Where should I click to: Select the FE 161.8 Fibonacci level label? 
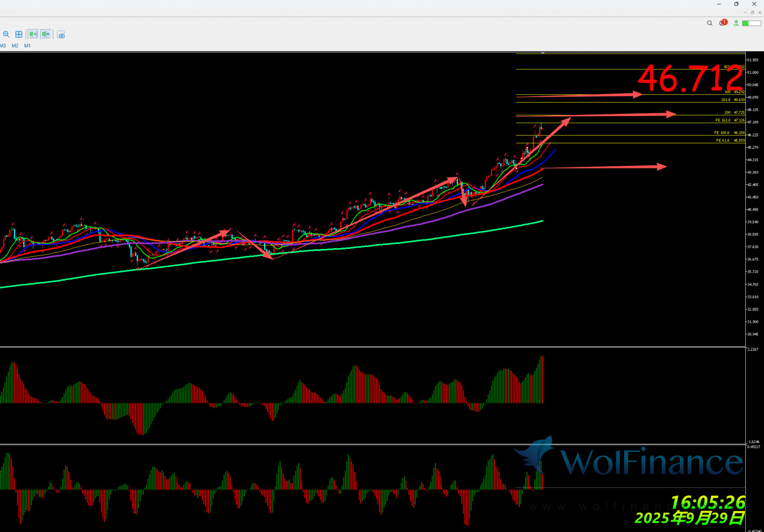(x=723, y=120)
